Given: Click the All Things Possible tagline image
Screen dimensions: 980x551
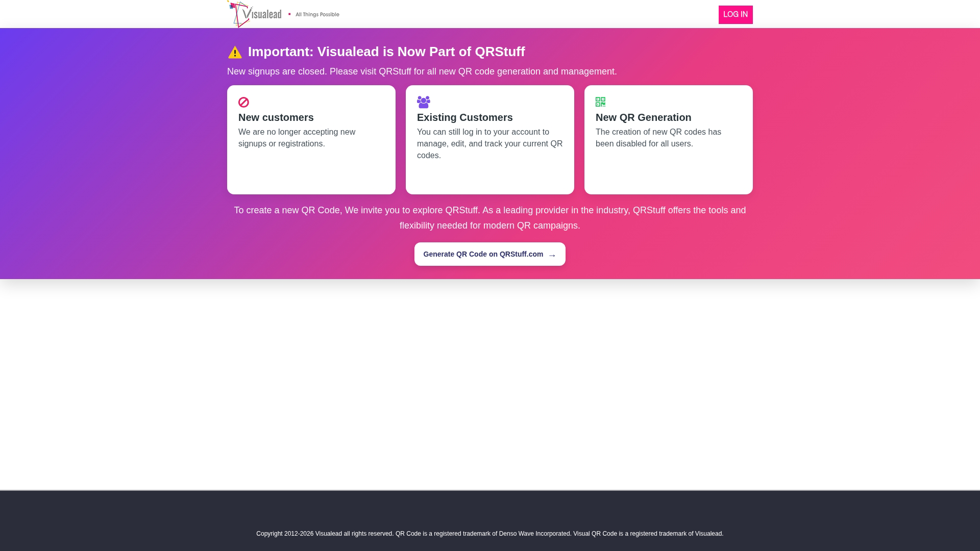Looking at the screenshot, I should pyautogui.click(x=314, y=14).
